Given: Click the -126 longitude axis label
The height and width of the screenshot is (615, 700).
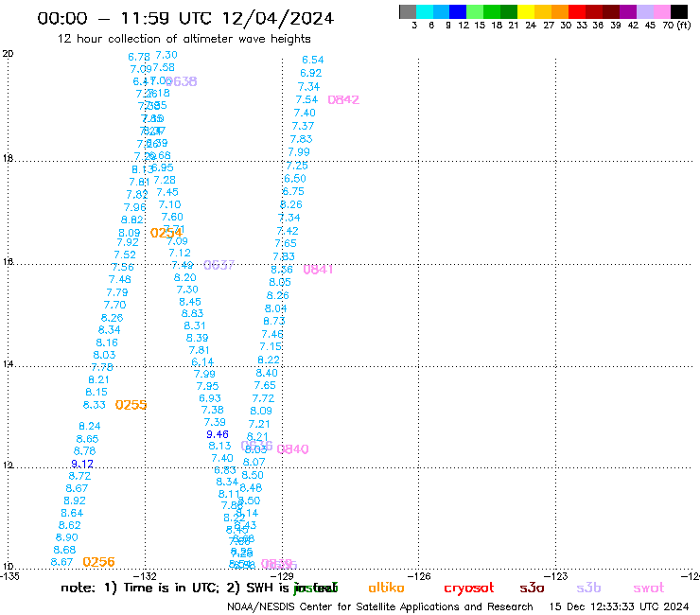Looking at the screenshot, I should coord(419,576).
